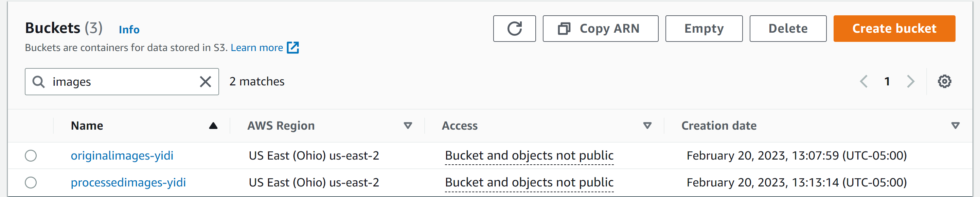Refresh the bucket list
The image size is (980, 197).
[x=514, y=28]
